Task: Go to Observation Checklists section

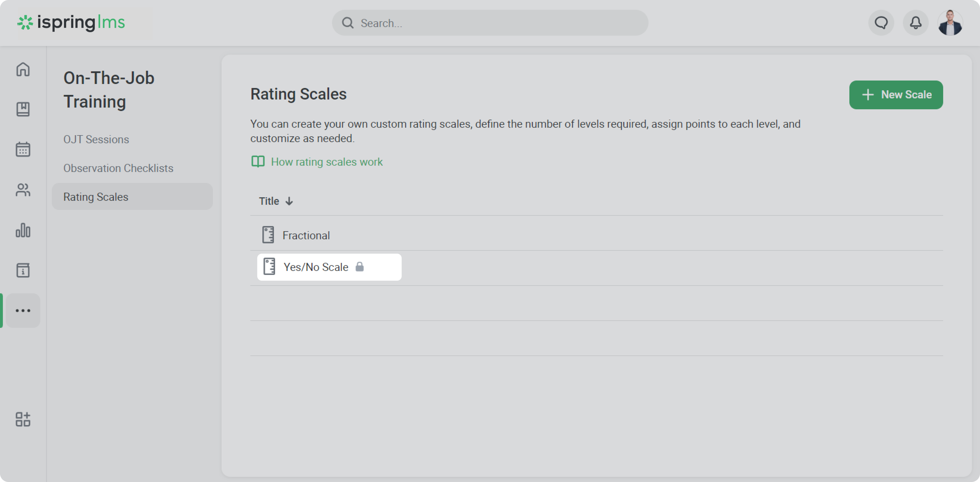Action: pyautogui.click(x=118, y=168)
